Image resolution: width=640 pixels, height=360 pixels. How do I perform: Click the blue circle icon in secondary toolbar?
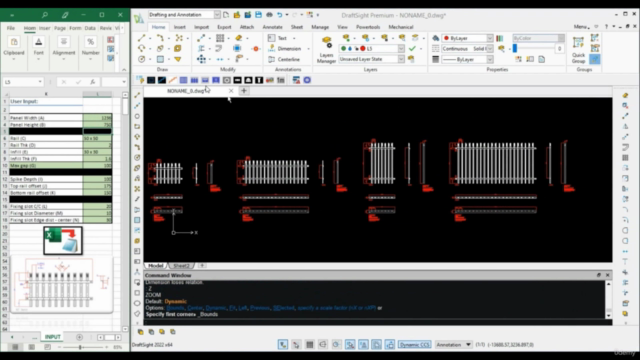point(307,80)
